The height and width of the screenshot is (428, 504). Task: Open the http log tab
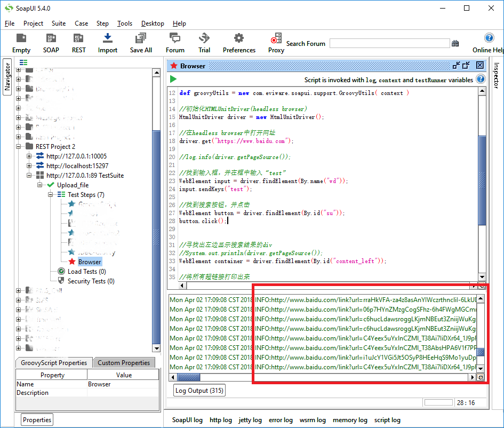[x=220, y=420]
